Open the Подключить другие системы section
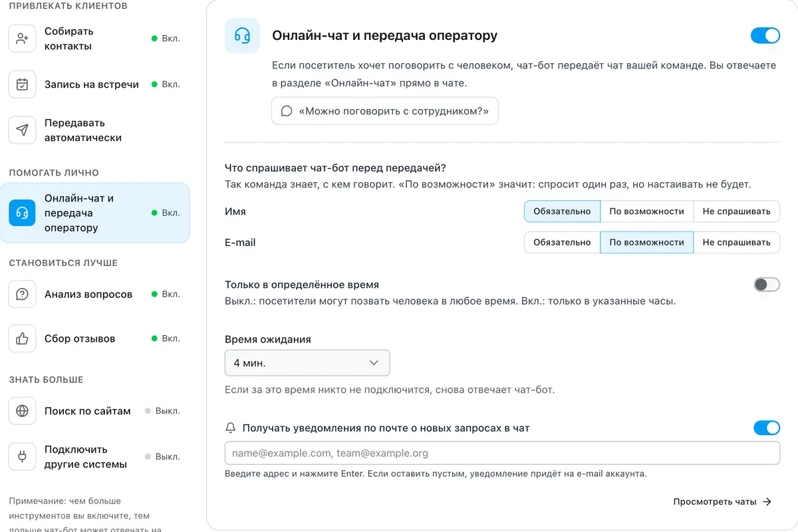This screenshot has width=798, height=532. pyautogui.click(x=94, y=457)
